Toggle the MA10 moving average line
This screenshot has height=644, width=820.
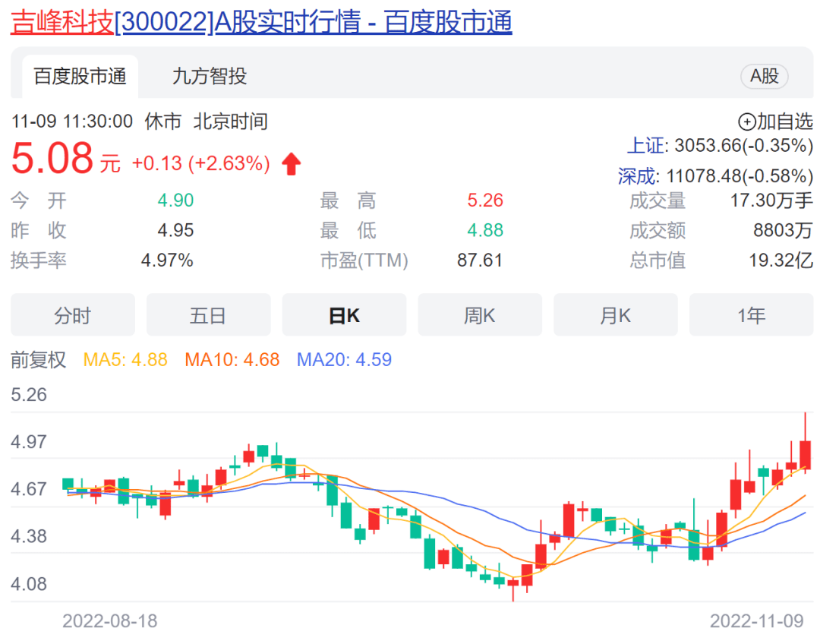pyautogui.click(x=232, y=359)
